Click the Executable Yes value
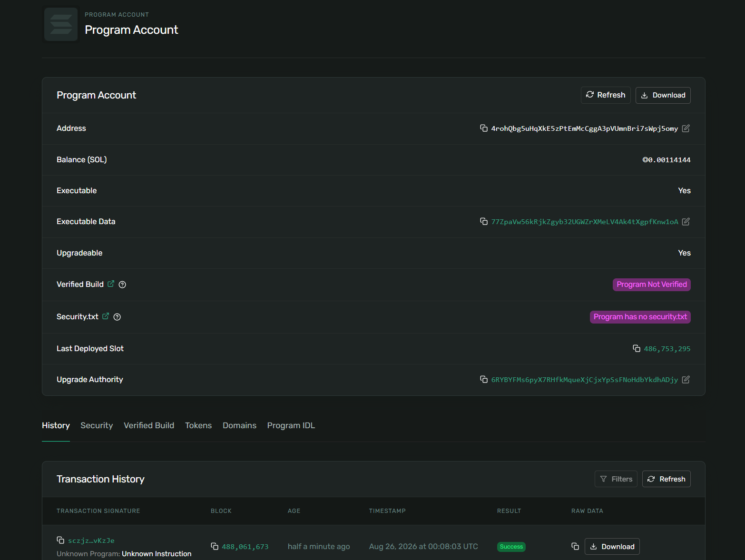This screenshot has width=745, height=560. [684, 191]
